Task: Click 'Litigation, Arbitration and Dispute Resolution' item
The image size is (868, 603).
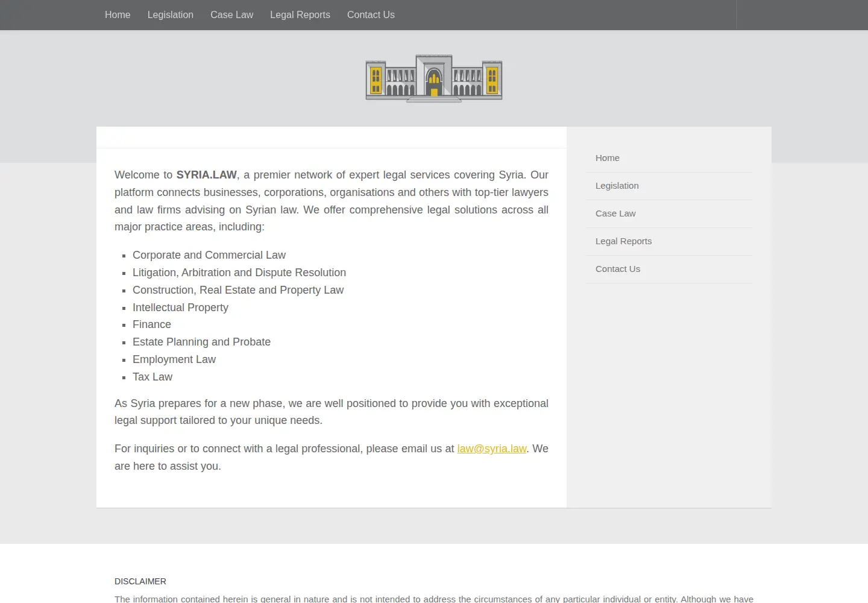Action: pyautogui.click(x=239, y=273)
